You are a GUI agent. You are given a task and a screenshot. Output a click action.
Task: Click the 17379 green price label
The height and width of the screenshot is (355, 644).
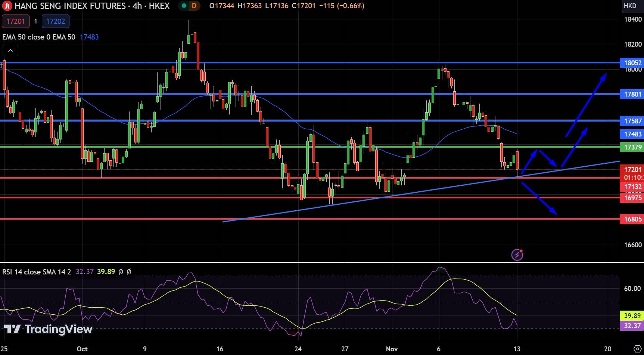tap(632, 147)
